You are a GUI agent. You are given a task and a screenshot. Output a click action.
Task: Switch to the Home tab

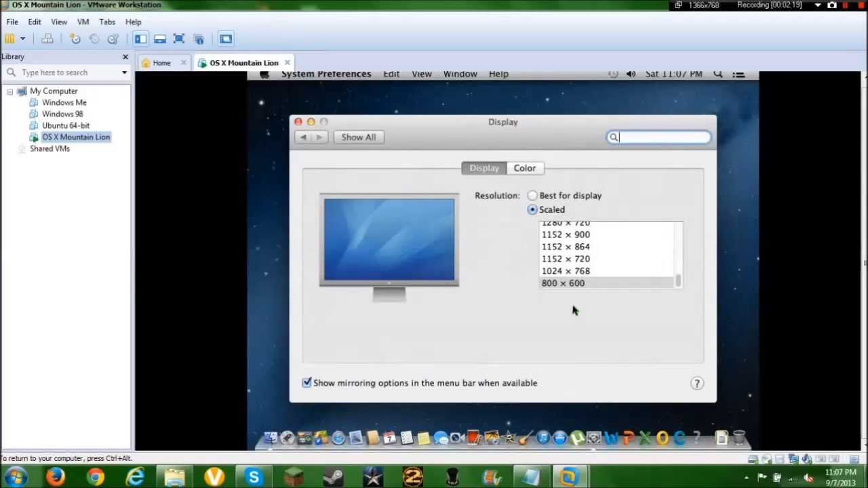click(161, 62)
